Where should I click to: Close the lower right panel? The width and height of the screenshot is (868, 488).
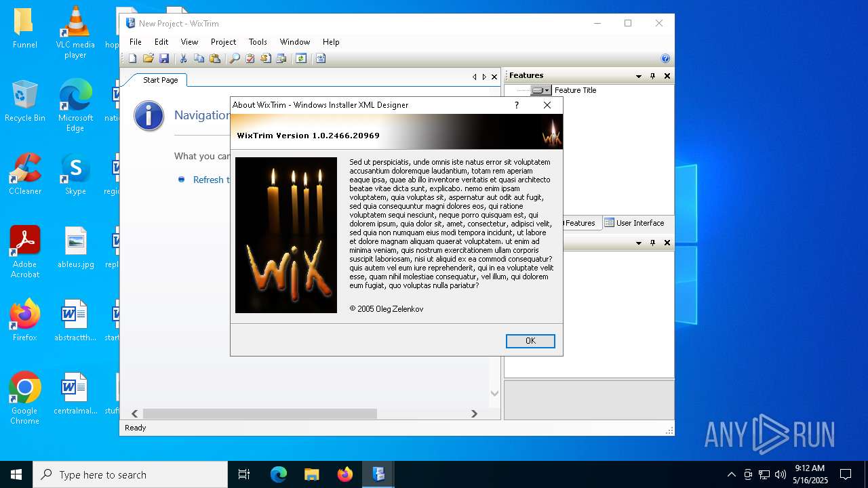(x=667, y=243)
